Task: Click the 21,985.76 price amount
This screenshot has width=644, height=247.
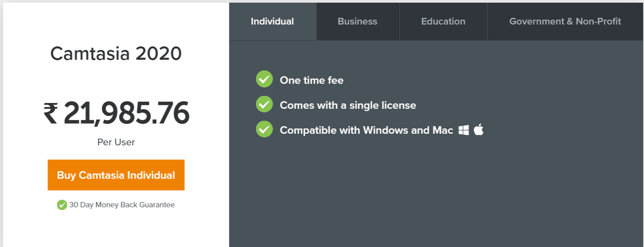Action: tap(126, 113)
